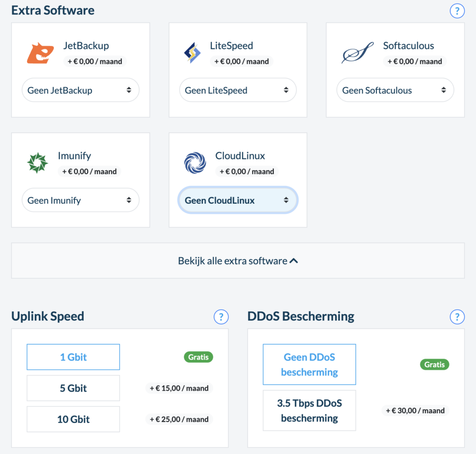Open help icon beside Uplink Speed
The image size is (476, 454).
(221, 317)
